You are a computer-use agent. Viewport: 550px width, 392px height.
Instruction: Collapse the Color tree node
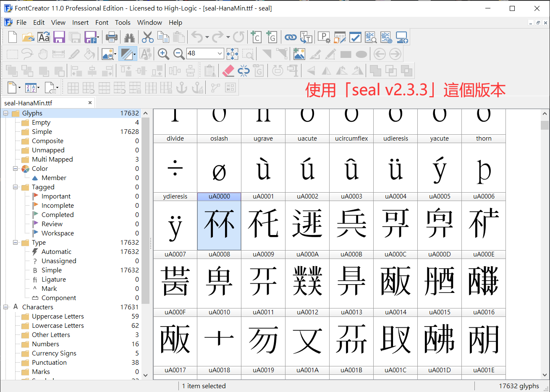tap(16, 169)
